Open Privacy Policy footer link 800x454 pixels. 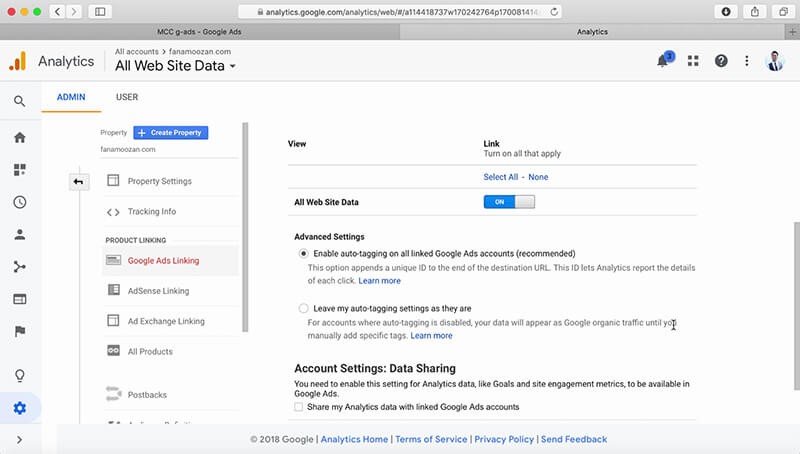coord(504,439)
